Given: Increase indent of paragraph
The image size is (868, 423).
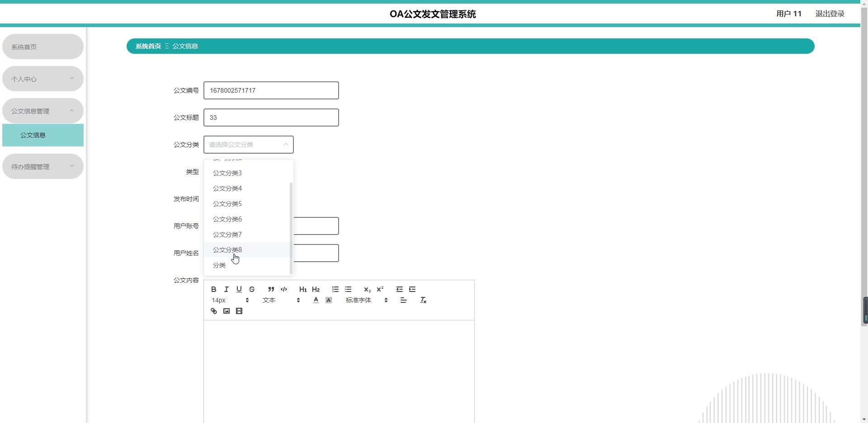Looking at the screenshot, I should click(x=412, y=289).
